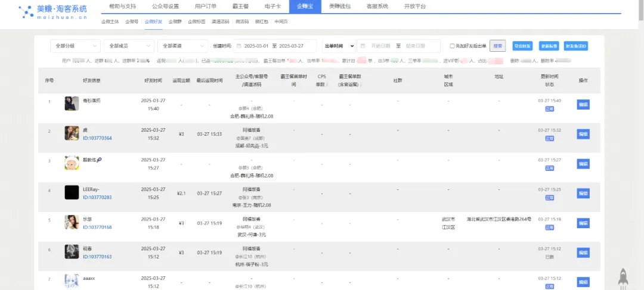Click the Meizhuan network logo icon

pos(27,12)
